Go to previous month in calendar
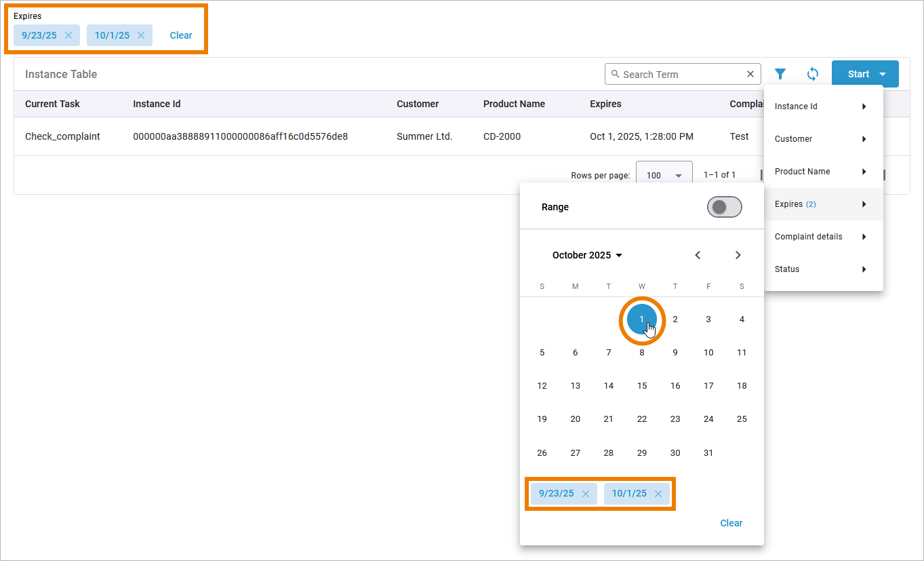 click(698, 255)
